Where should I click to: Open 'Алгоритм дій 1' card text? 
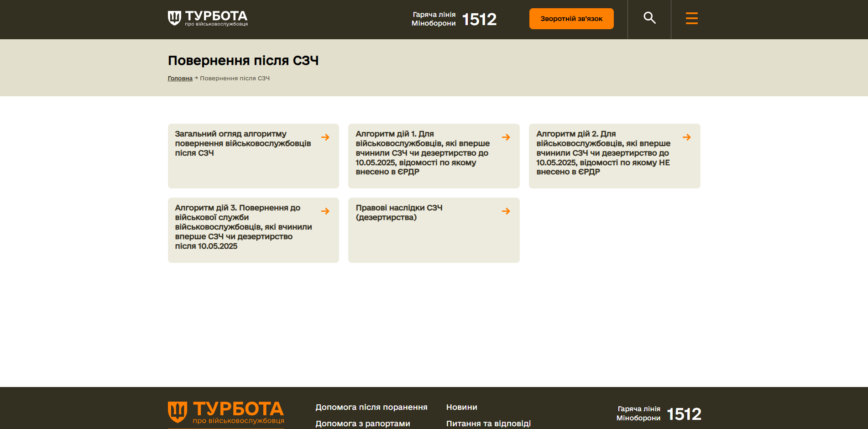423,153
